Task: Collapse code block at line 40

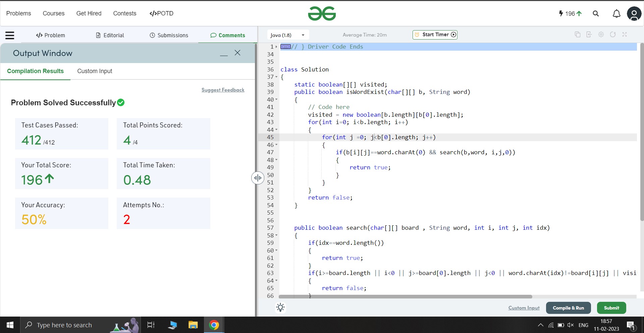Action: pyautogui.click(x=276, y=100)
